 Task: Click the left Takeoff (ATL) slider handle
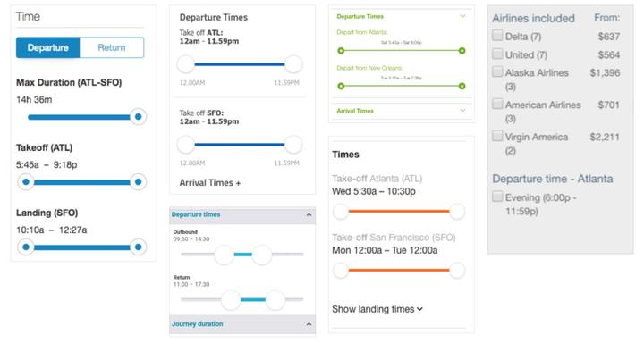[26, 181]
